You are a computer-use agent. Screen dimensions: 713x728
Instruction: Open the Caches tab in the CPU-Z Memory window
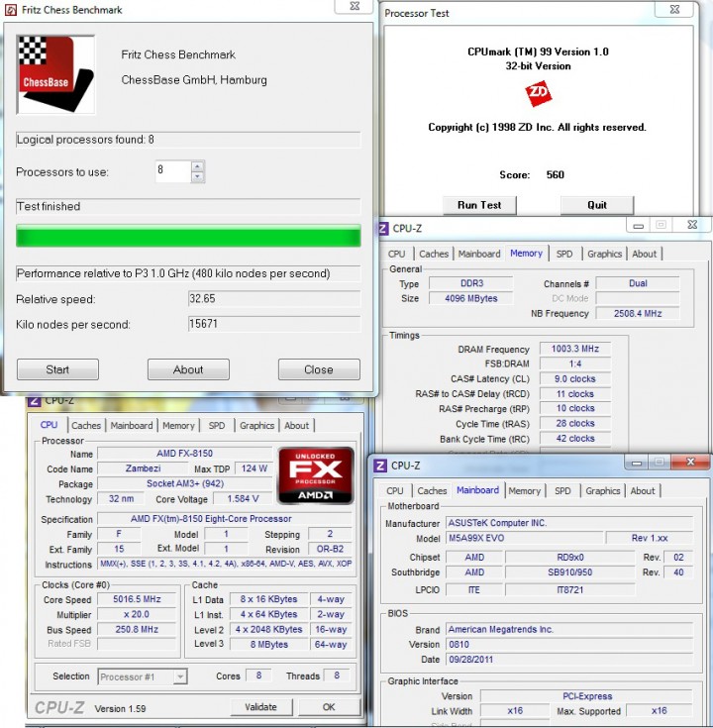(x=434, y=254)
